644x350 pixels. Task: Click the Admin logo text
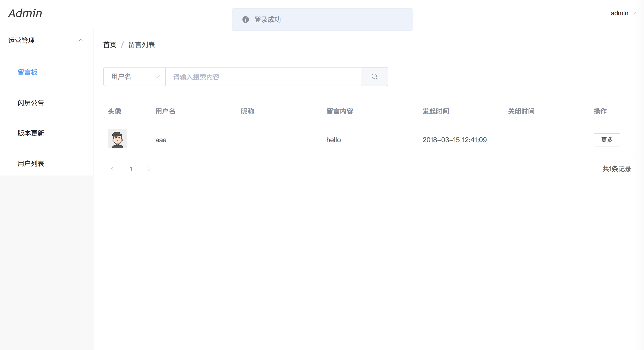point(25,13)
